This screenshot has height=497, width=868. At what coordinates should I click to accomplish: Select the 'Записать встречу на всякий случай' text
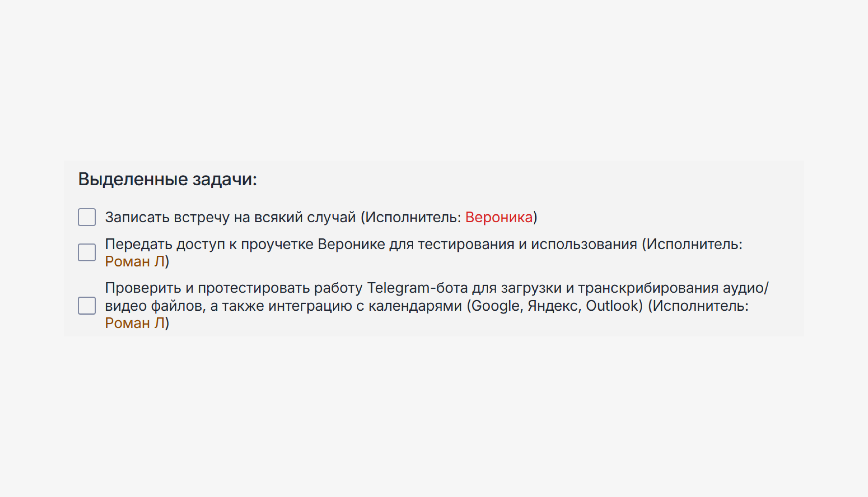230,217
